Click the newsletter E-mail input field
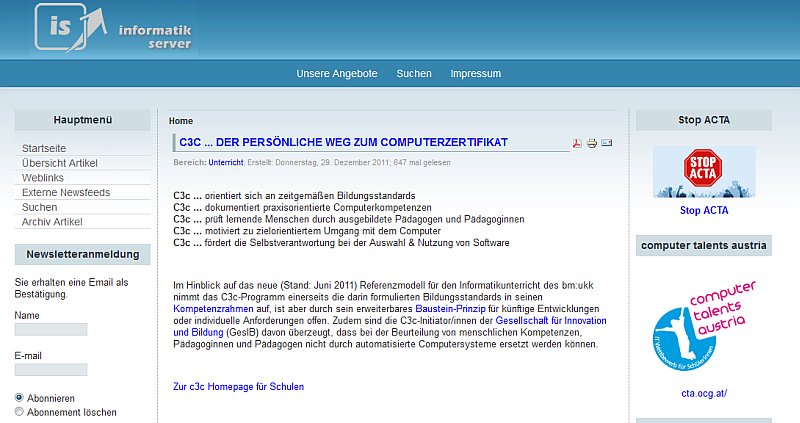Image resolution: width=800 pixels, height=423 pixels. (51, 369)
